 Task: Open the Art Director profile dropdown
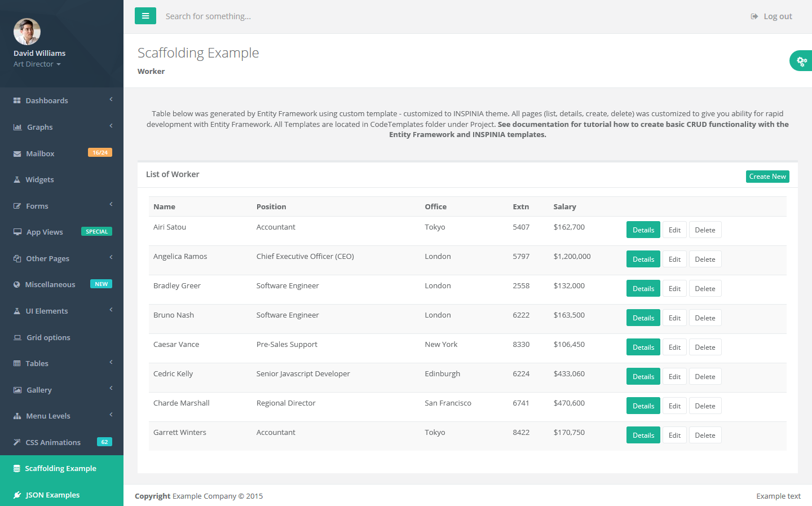coord(37,64)
